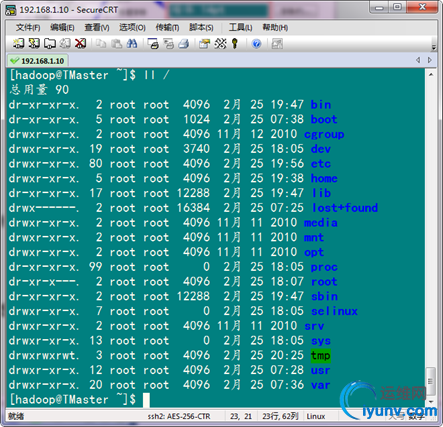The height and width of the screenshot is (427, 443).
Task: Click 'ssh2: AES-256-CTR' in status bar
Action: point(179,416)
